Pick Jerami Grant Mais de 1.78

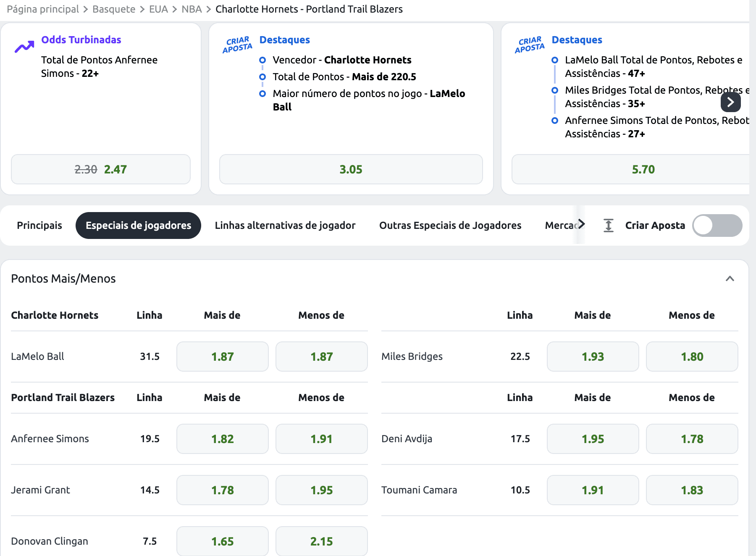pos(223,490)
